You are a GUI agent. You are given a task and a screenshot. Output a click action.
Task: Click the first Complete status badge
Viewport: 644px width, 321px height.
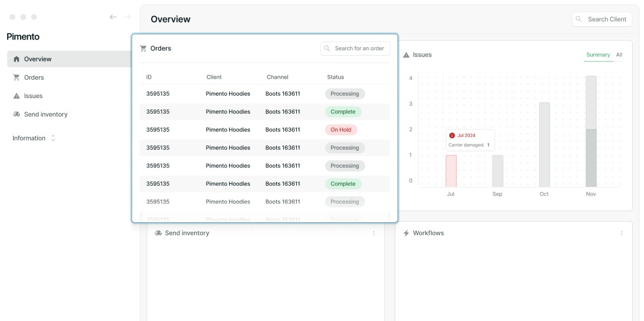[x=343, y=112]
